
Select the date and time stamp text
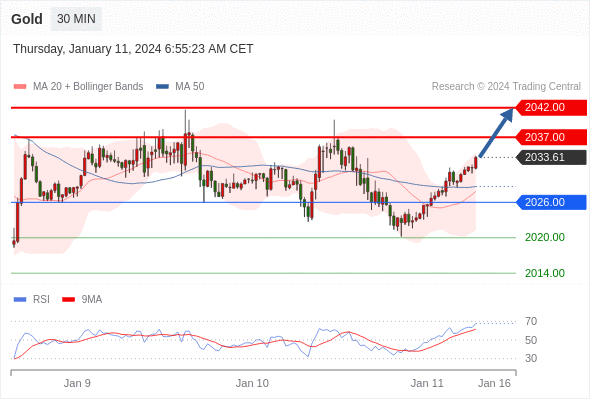point(133,49)
